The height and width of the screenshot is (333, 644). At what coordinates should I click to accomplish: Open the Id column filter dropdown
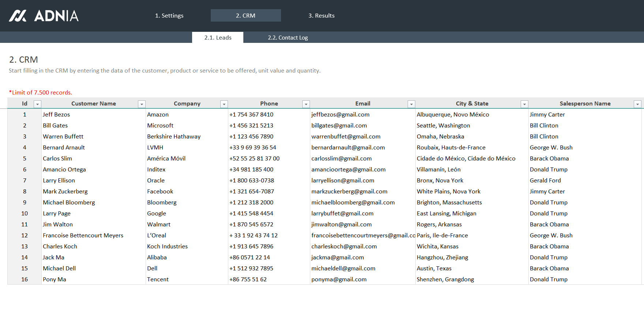pos(37,104)
